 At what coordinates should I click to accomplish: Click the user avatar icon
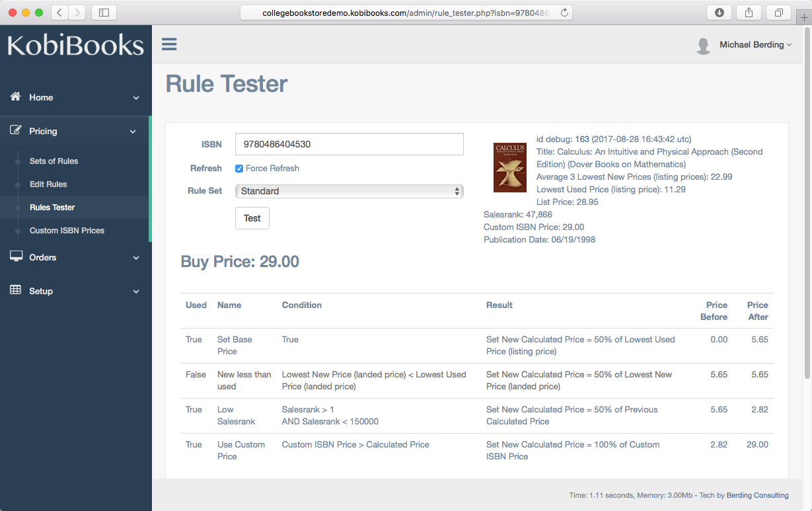(x=704, y=45)
